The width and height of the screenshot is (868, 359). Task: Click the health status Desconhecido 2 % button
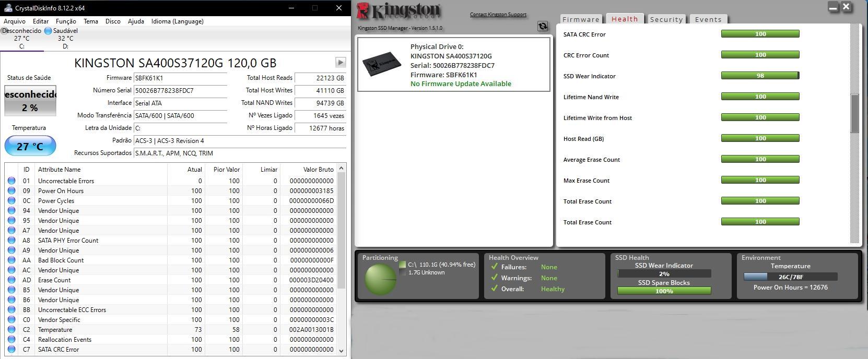[x=30, y=101]
